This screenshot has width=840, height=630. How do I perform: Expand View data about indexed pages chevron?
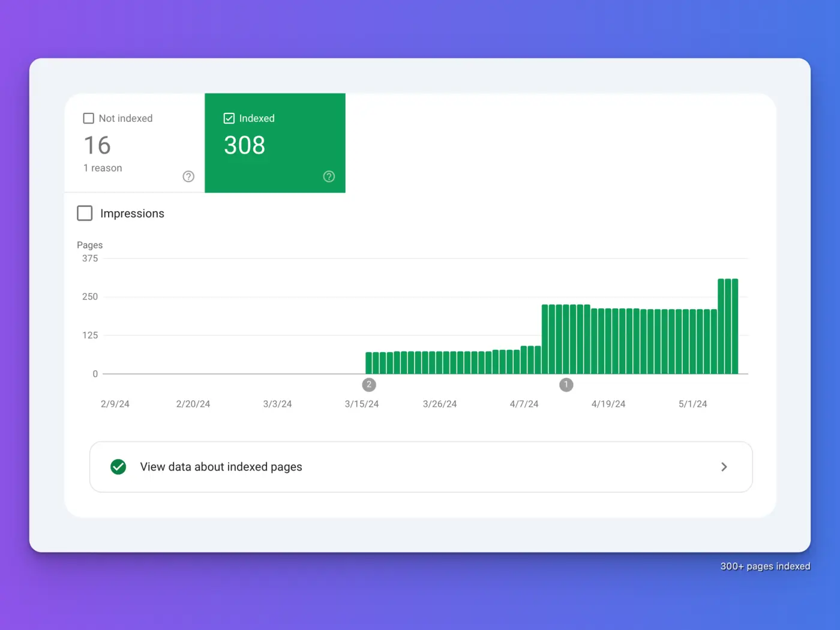click(724, 467)
